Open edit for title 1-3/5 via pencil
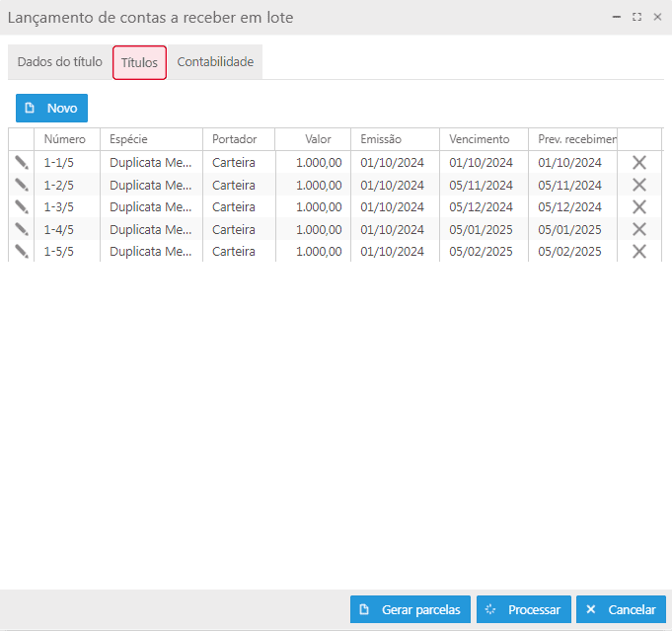Screen dimensions: 672x631 coord(22,206)
